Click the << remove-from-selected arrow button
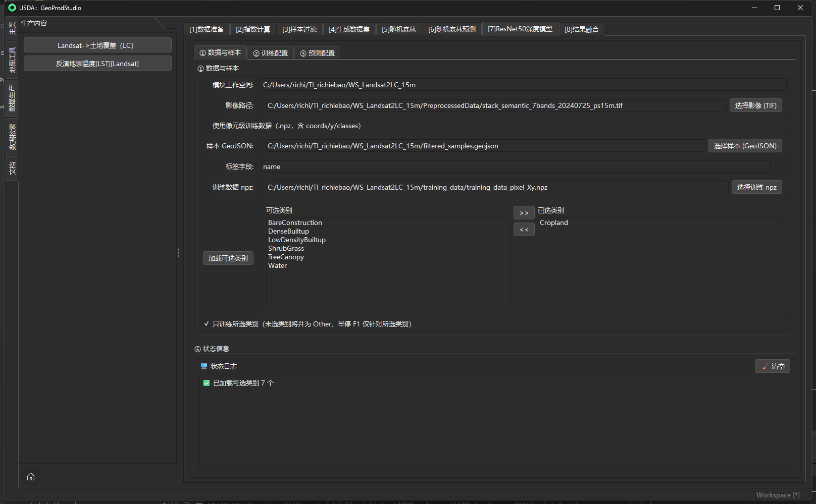This screenshot has width=816, height=504. click(524, 230)
